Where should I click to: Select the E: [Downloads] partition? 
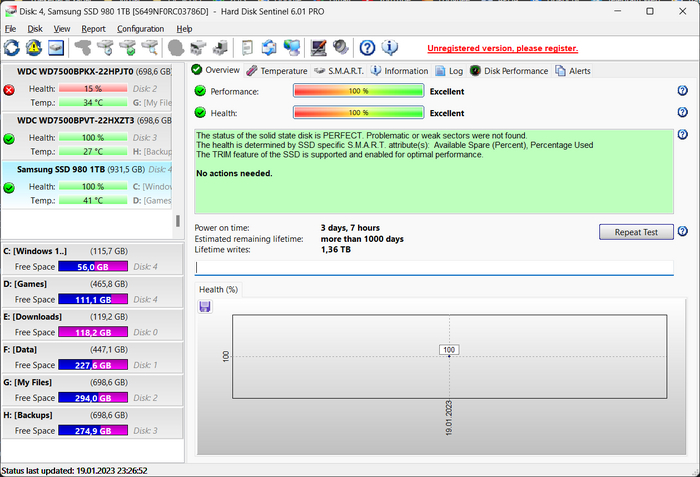pos(92,325)
